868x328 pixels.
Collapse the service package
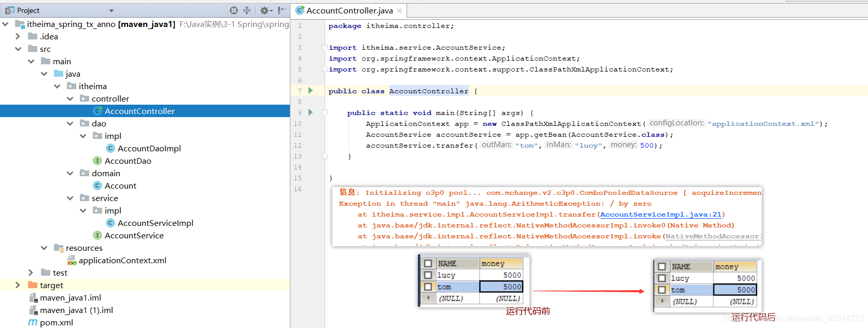coord(70,198)
